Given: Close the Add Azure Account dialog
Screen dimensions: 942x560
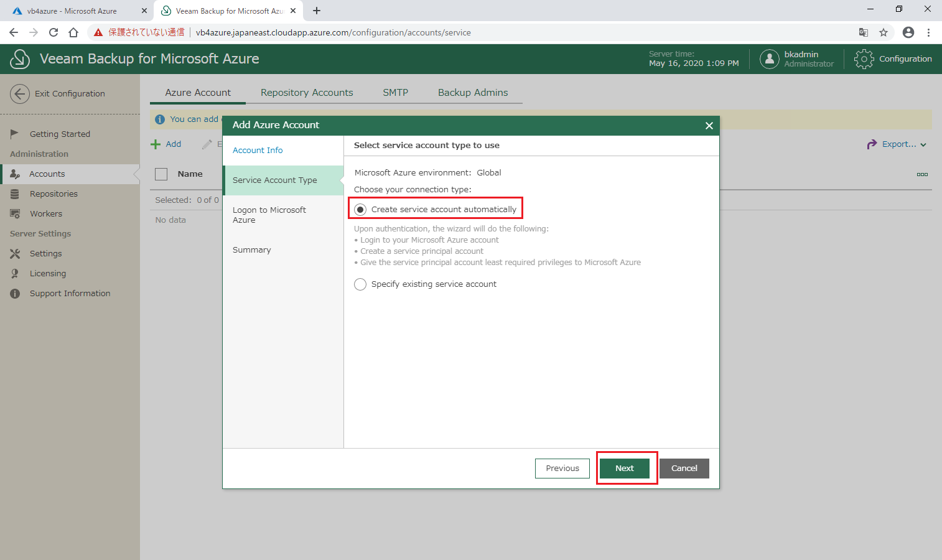Looking at the screenshot, I should click(x=709, y=126).
